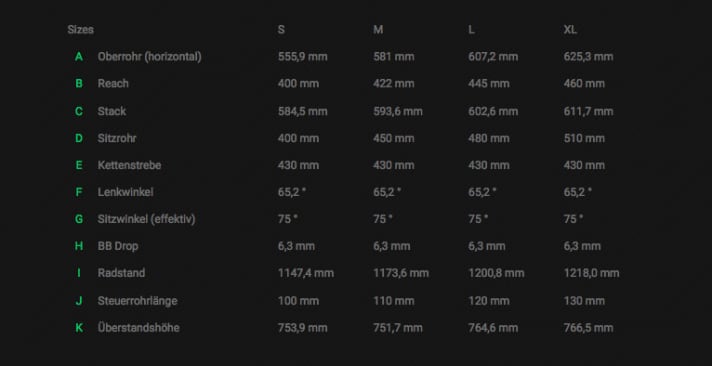Image resolution: width=712 pixels, height=366 pixels.
Task: Select the green F letter marker
Action: tap(79, 192)
